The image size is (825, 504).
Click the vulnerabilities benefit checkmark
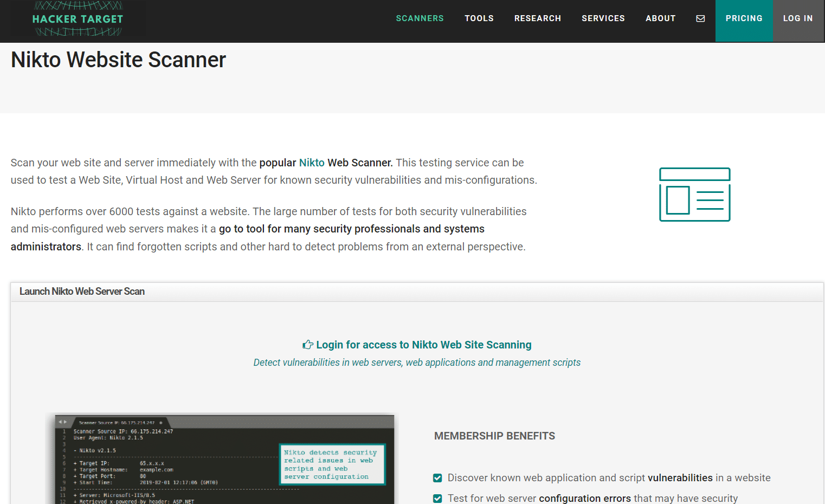click(x=437, y=478)
